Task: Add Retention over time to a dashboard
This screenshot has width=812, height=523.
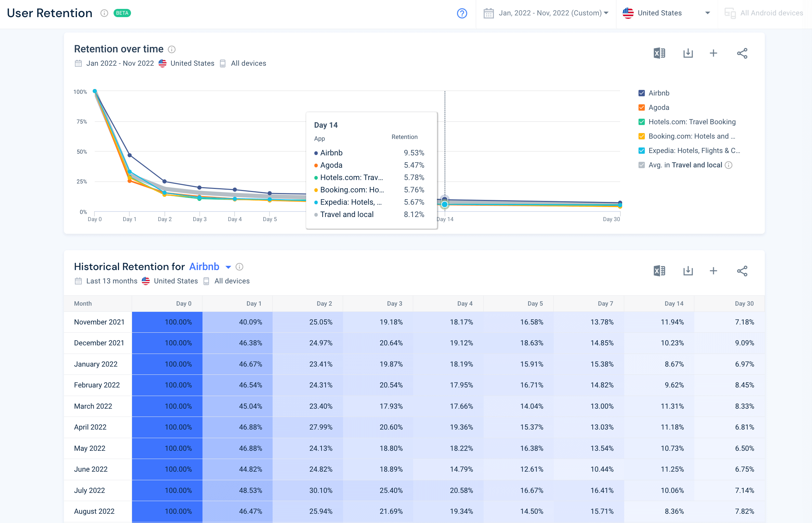Action: [x=713, y=53]
